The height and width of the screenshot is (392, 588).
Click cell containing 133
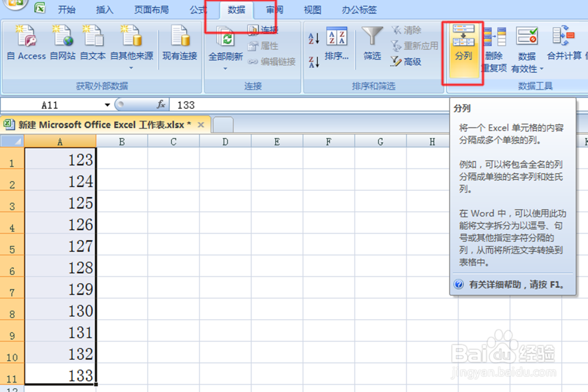[61, 374]
